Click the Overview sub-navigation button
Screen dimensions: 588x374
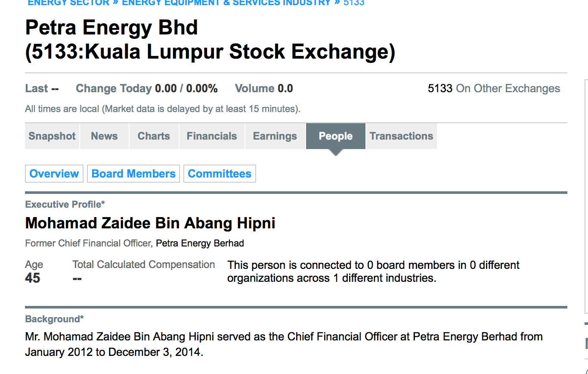pos(54,174)
